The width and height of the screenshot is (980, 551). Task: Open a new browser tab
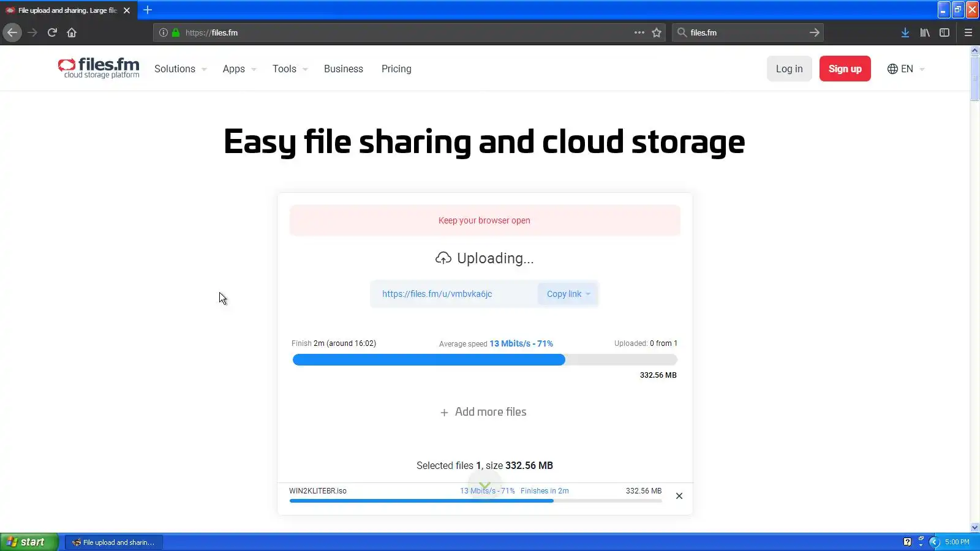[148, 10]
